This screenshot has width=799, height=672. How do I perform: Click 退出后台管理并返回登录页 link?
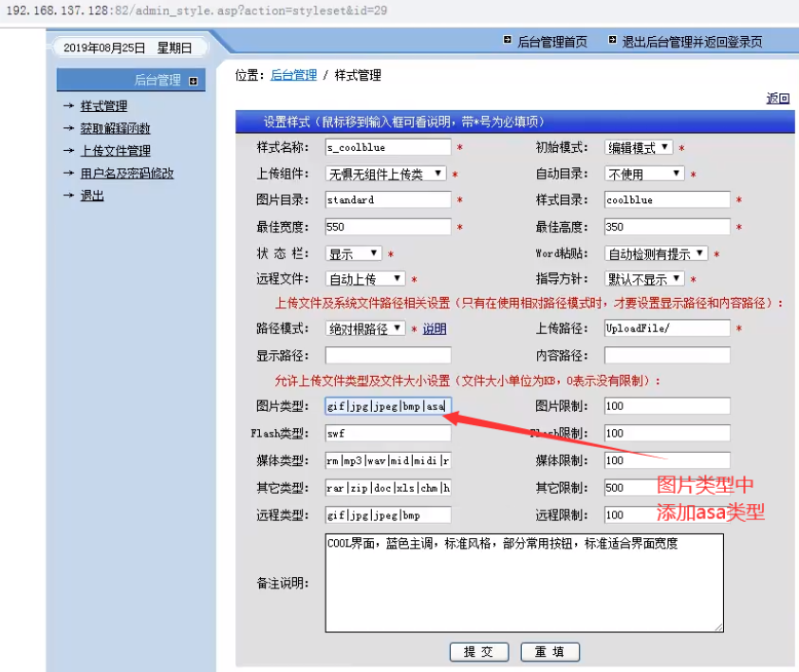coord(692,42)
